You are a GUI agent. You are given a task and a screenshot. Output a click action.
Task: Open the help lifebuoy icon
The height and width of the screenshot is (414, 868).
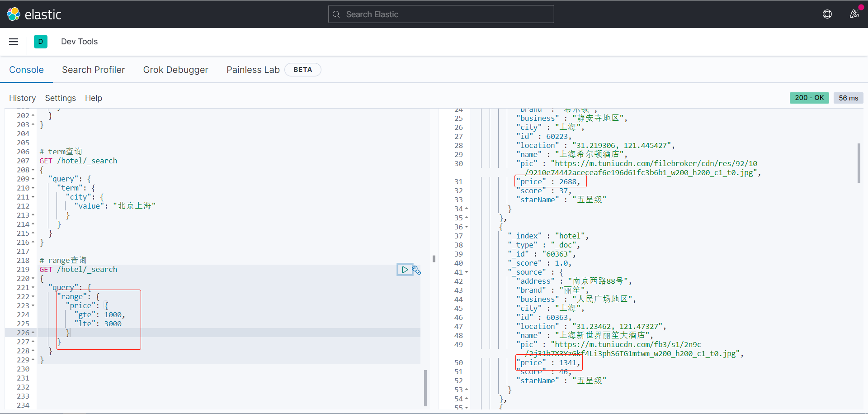point(827,14)
